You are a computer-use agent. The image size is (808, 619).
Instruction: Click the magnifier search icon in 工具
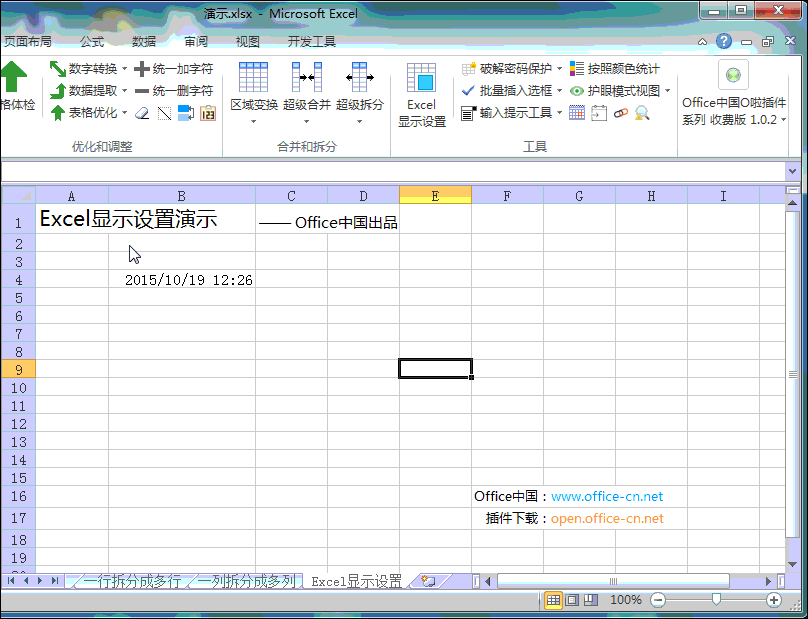[642, 113]
